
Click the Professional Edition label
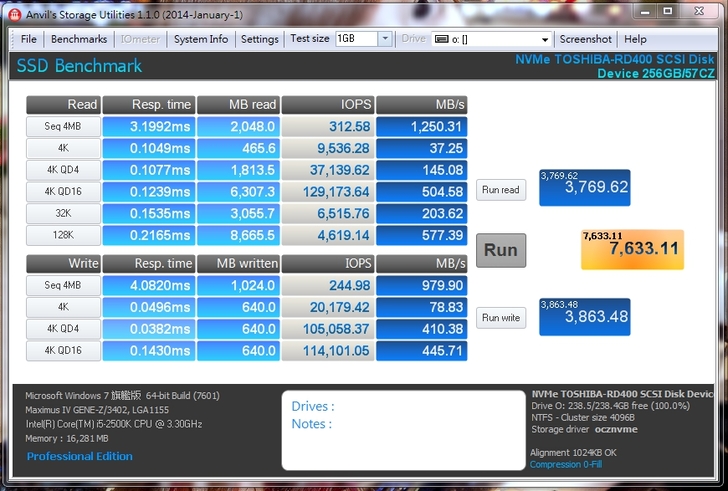[79, 456]
